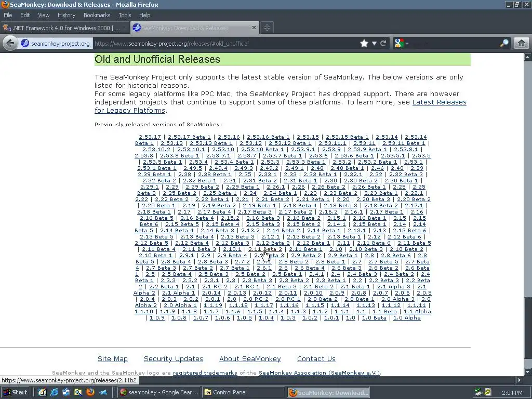Open the Tools menu
Viewport: 532px width, 399px height.
125,15
